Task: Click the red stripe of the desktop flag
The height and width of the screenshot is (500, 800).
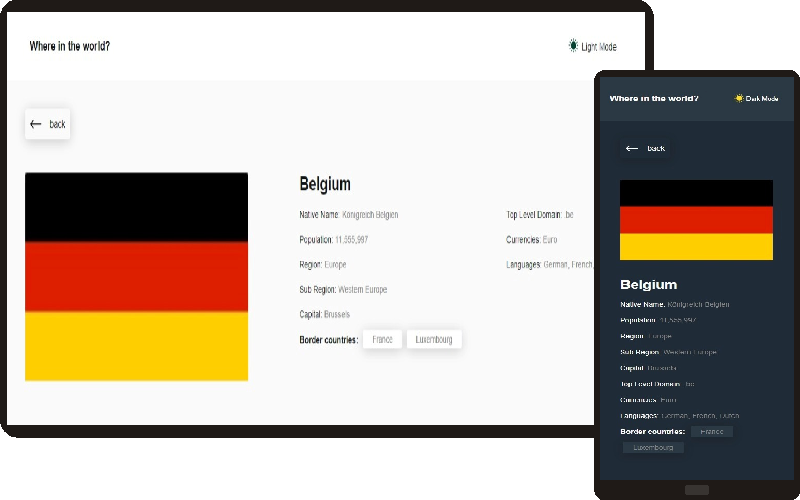Action: pyautogui.click(x=136, y=276)
